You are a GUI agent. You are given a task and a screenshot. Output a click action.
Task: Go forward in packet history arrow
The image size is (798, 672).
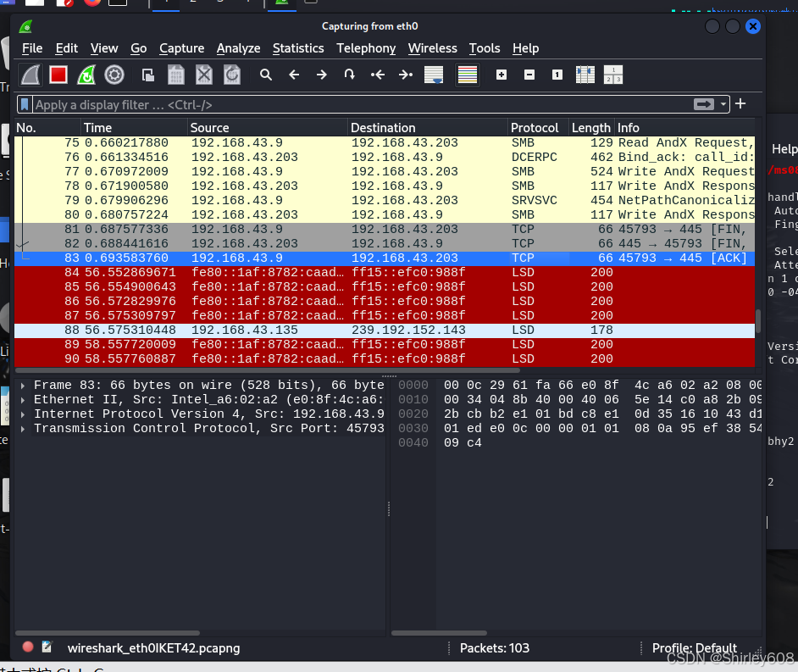322,75
